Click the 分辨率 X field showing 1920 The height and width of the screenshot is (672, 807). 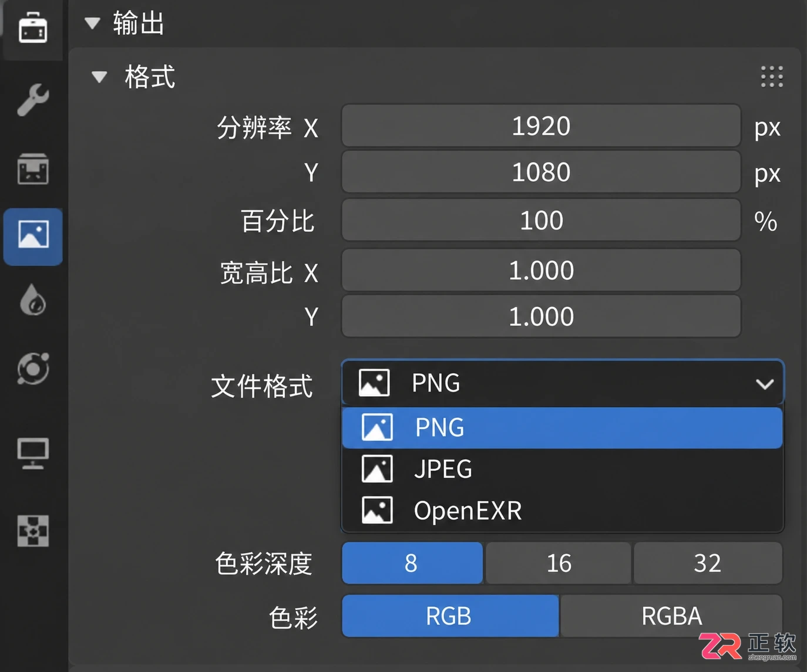pos(541,126)
